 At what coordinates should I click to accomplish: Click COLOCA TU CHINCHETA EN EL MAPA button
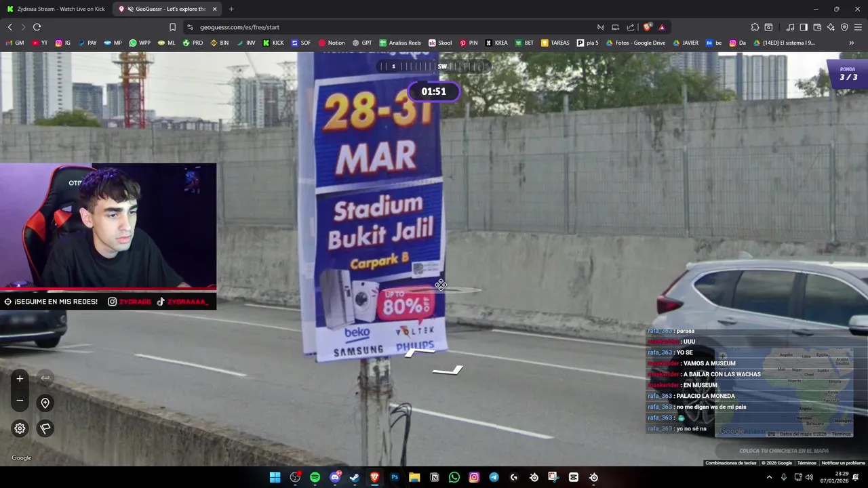tap(784, 451)
